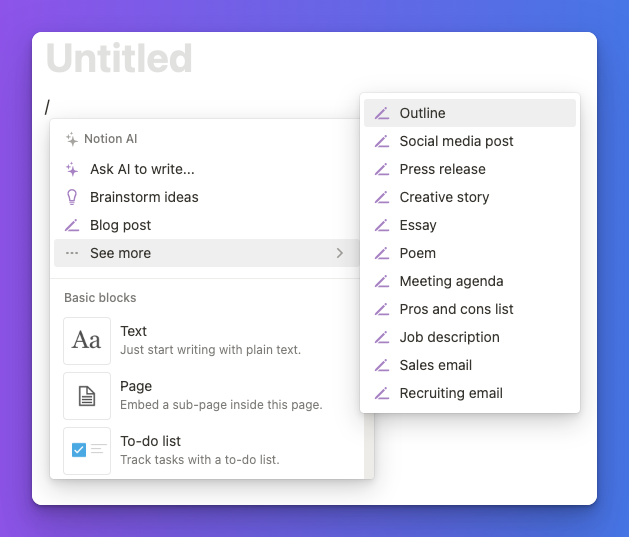Click the pencil icon next to Job description
This screenshot has width=629, height=537.
(x=382, y=337)
